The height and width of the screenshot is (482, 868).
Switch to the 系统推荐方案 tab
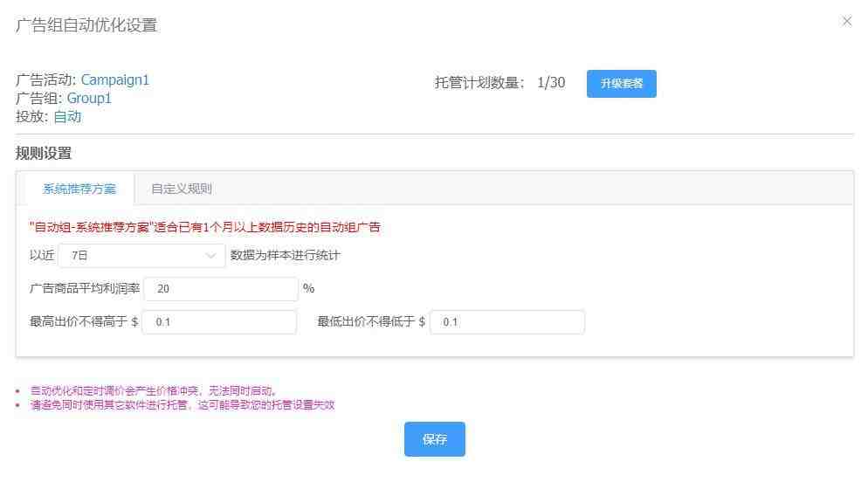click(79, 189)
